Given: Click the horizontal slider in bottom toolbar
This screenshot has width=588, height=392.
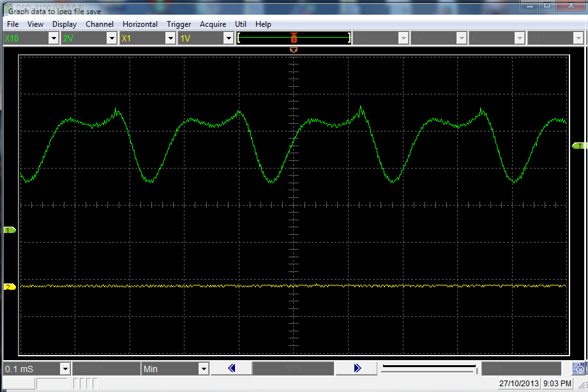Looking at the screenshot, I should (429, 368).
